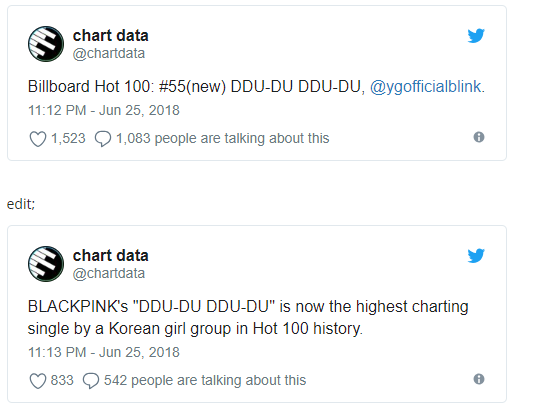
Task: Like the BLACKPINK highest charting tweet
Action: coord(38,381)
